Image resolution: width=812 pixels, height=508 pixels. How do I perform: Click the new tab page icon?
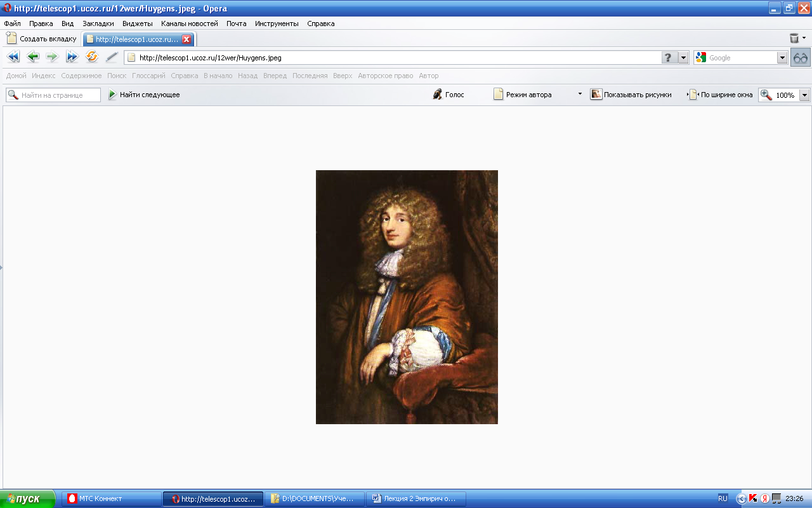(x=11, y=38)
